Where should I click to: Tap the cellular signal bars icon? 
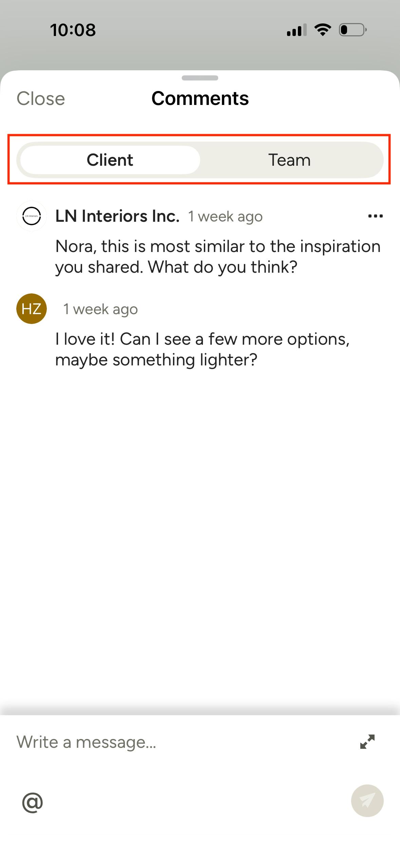coord(297,30)
